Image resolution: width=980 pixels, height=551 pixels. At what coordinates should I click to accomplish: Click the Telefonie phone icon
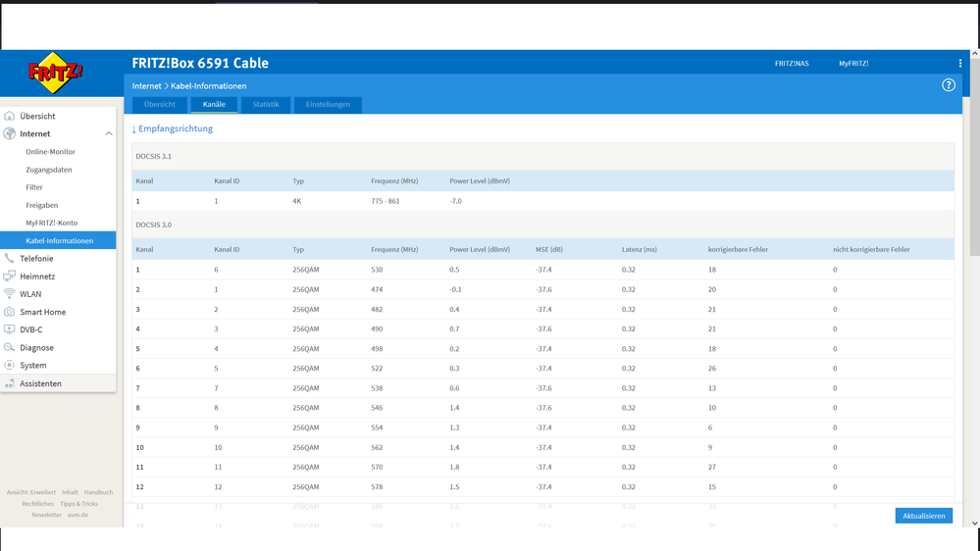tap(10, 258)
